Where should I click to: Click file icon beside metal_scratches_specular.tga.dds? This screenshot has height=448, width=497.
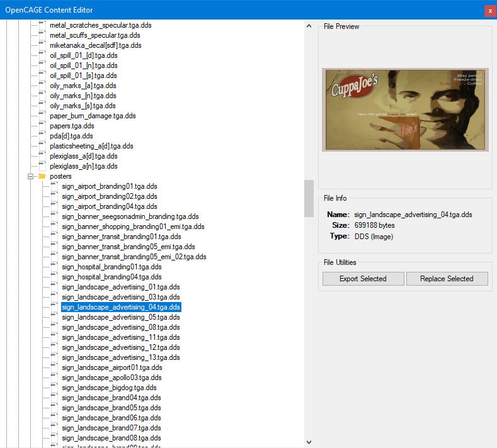click(42, 25)
